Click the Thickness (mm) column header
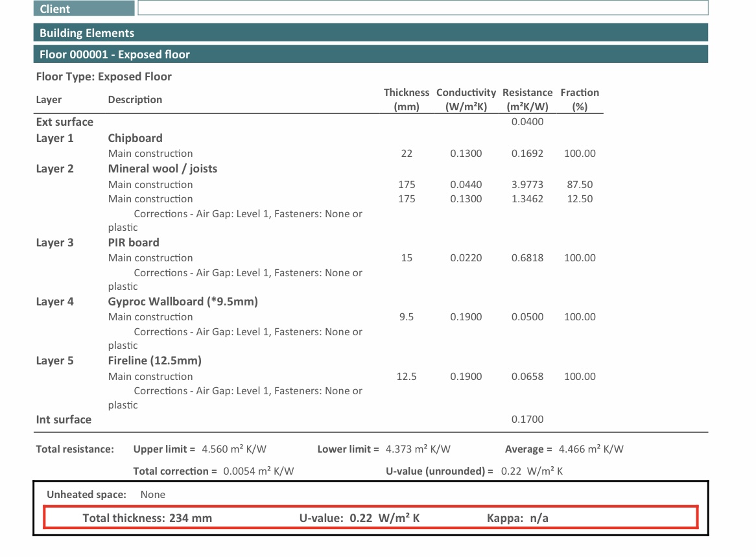Viewport: 756px width, 557px height. 407,100
